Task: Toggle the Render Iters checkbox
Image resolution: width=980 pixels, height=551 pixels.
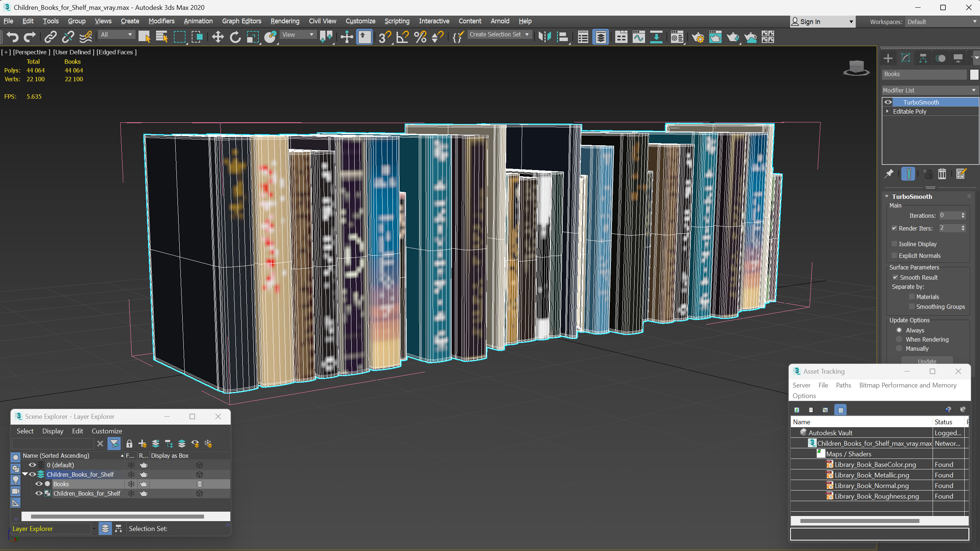Action: click(x=894, y=228)
